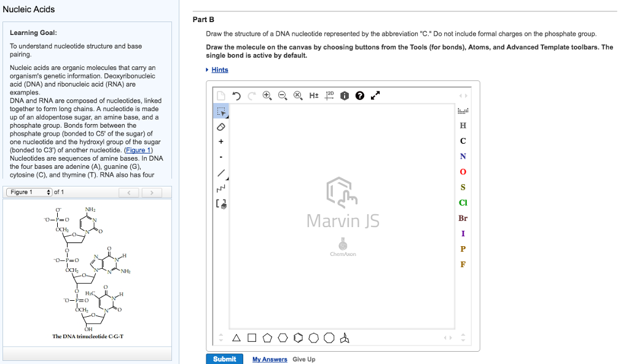The height and width of the screenshot is (364, 629).
Task: Click the red Oxygen atom button
Action: pos(463,172)
